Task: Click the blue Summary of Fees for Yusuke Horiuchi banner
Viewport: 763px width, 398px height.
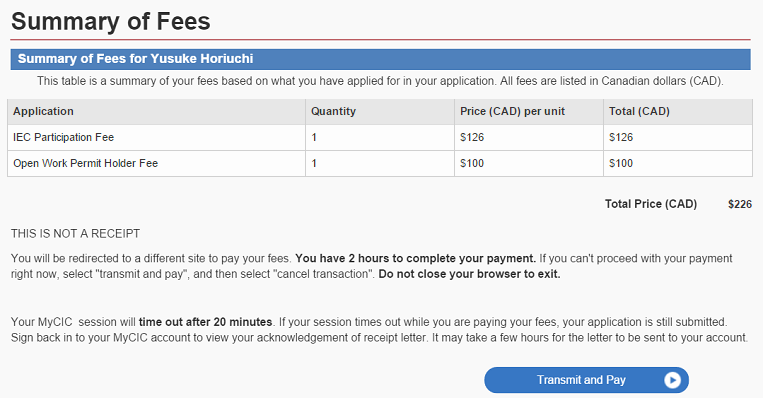Action: [381, 59]
